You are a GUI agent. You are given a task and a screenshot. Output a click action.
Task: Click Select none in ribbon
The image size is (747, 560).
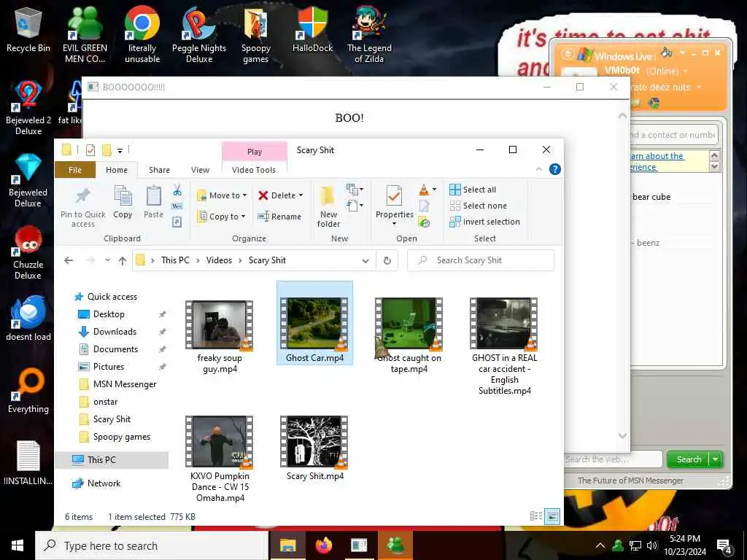(479, 206)
